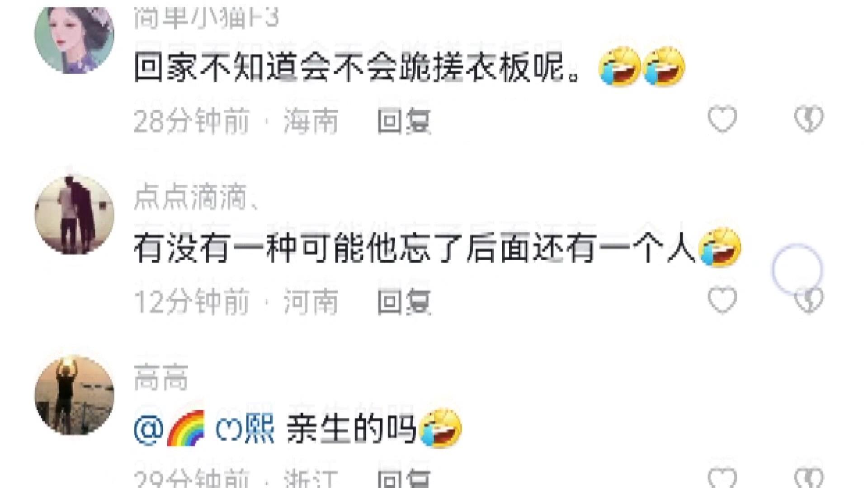Open the mentioned user @熙 link
Screen dimensions: 868x488
coord(204,429)
